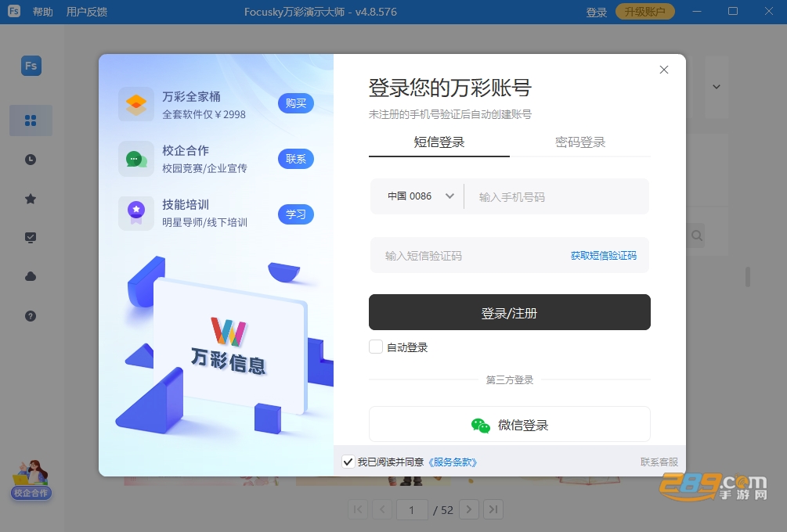Expand the 中国 0086 country code dropdown
787x532 pixels.
point(421,196)
